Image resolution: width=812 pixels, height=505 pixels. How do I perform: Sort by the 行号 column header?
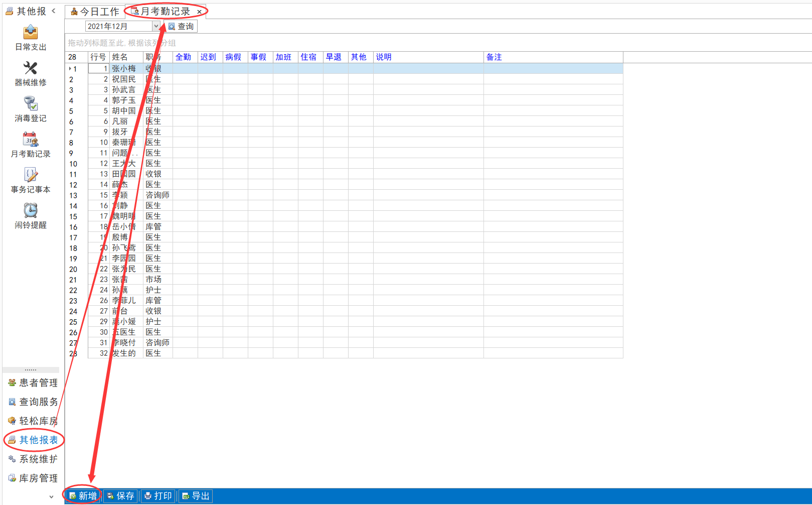[x=98, y=57]
